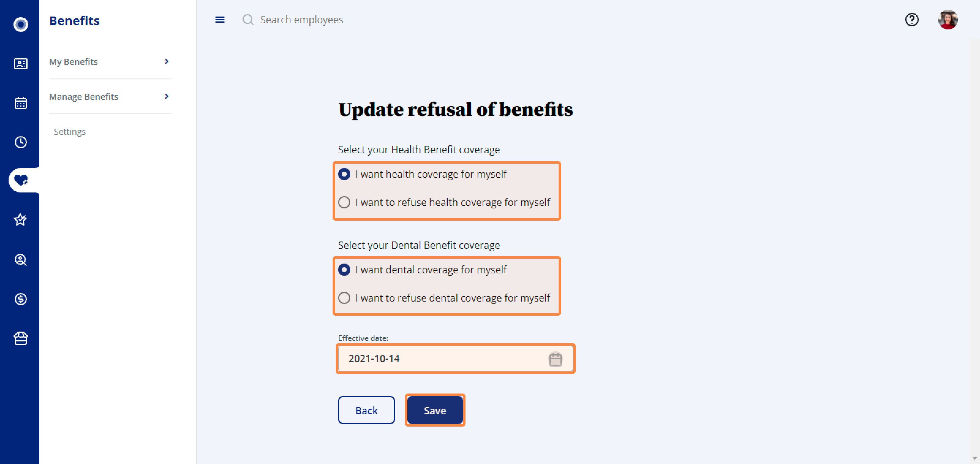The height and width of the screenshot is (464, 980).
Task: Open Settings in the Benefits menu
Action: pyautogui.click(x=70, y=132)
